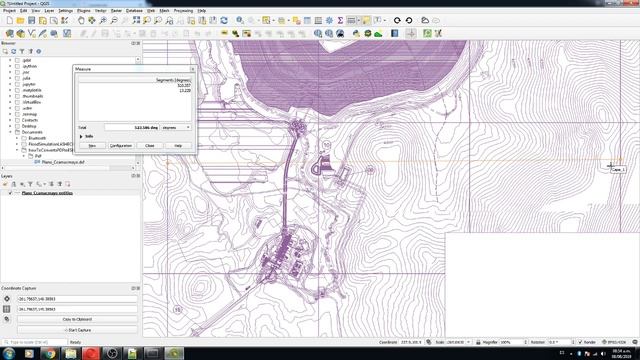The height and width of the screenshot is (360, 640).
Task: Click the Measure dialog total value field
Action: click(x=131, y=128)
